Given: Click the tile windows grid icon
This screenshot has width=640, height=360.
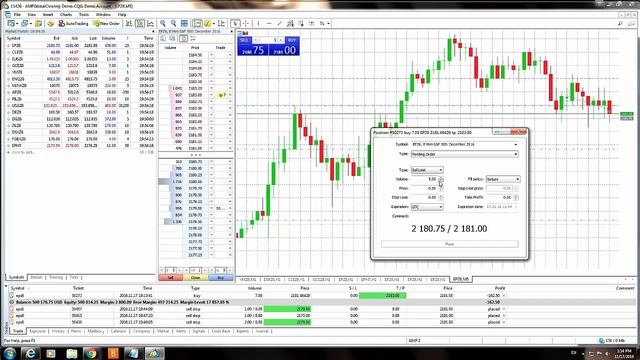Looking at the screenshot, I should tap(184, 24).
